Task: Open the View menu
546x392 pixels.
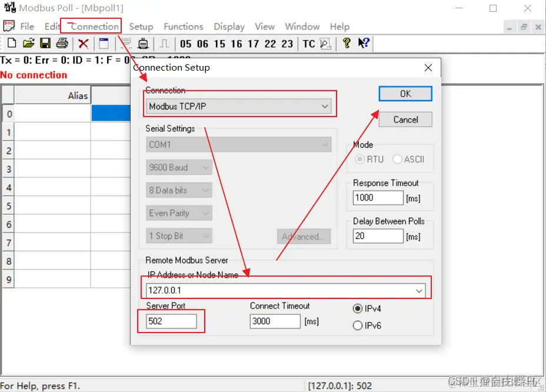Action: coord(265,26)
